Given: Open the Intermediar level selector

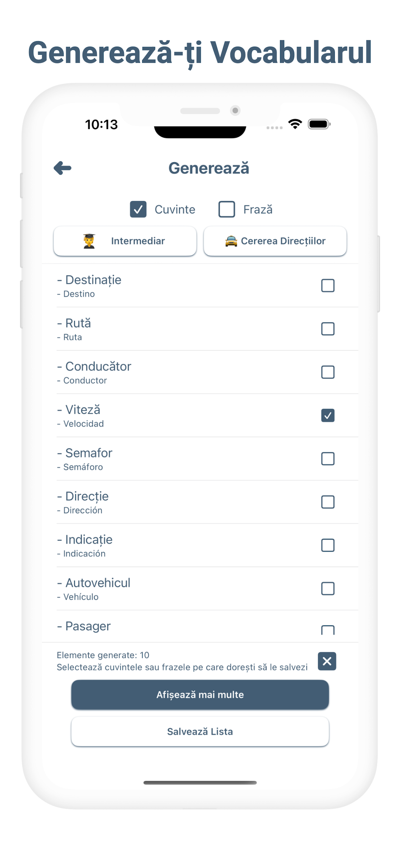Looking at the screenshot, I should tap(125, 241).
